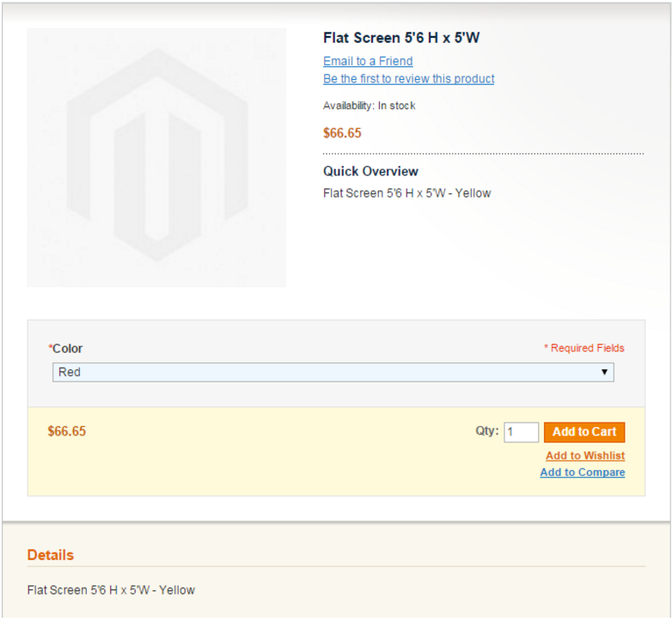
Task: Click the Required Fields notice
Action: pyautogui.click(x=584, y=348)
